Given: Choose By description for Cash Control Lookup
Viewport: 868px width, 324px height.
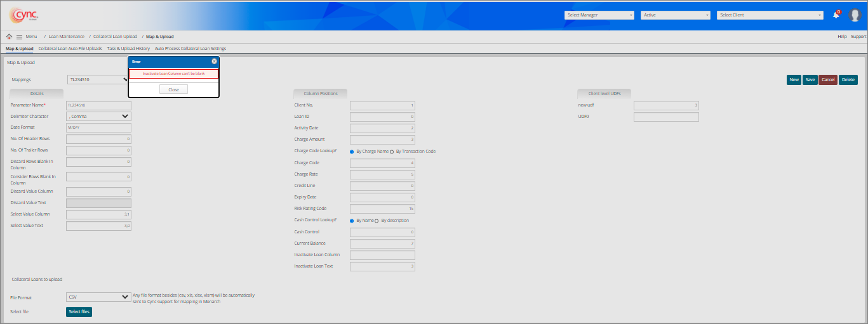Looking at the screenshot, I should (x=377, y=221).
